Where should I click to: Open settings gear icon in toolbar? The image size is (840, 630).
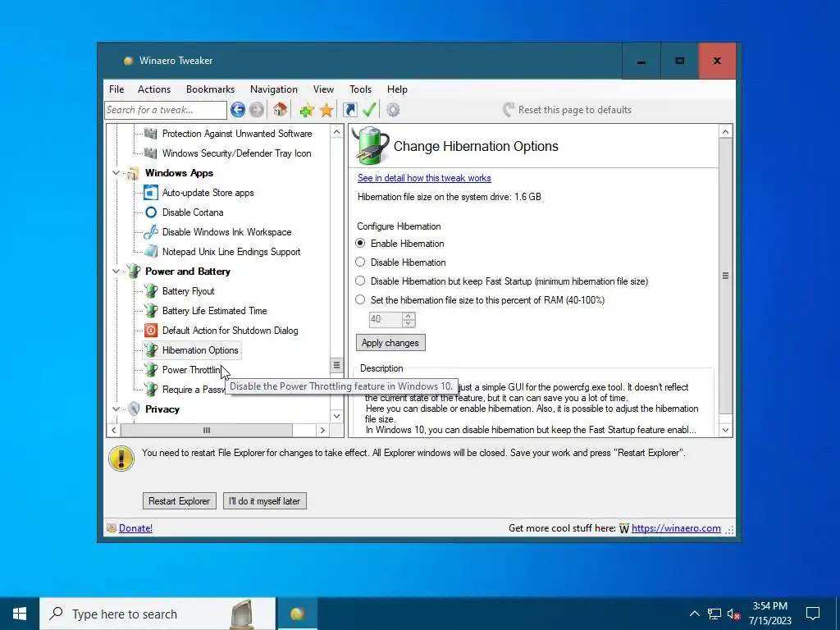pyautogui.click(x=393, y=110)
